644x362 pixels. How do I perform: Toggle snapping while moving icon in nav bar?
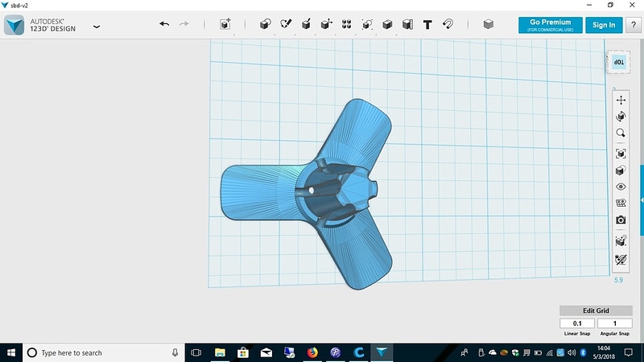pyautogui.click(x=621, y=241)
